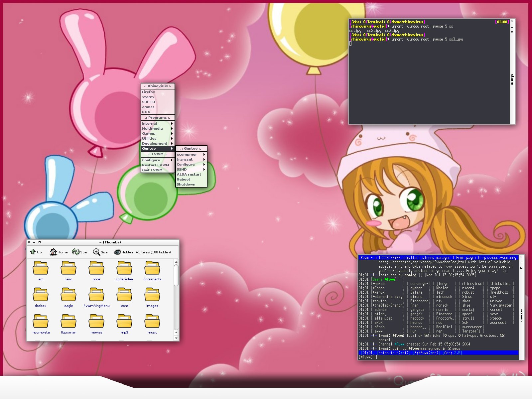Expand transset submenu
532x399 pixels.
[x=191, y=159]
